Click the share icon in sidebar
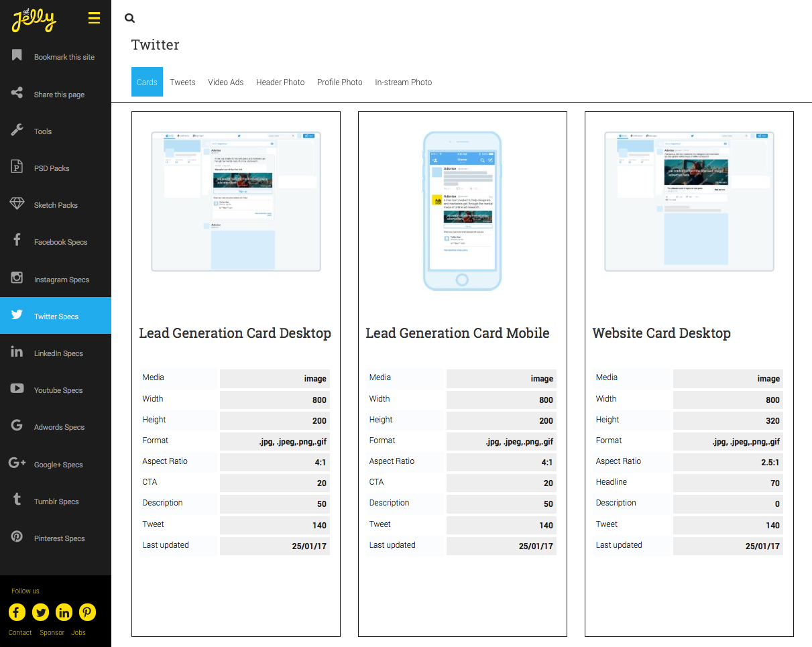The width and height of the screenshot is (812, 647). (17, 93)
